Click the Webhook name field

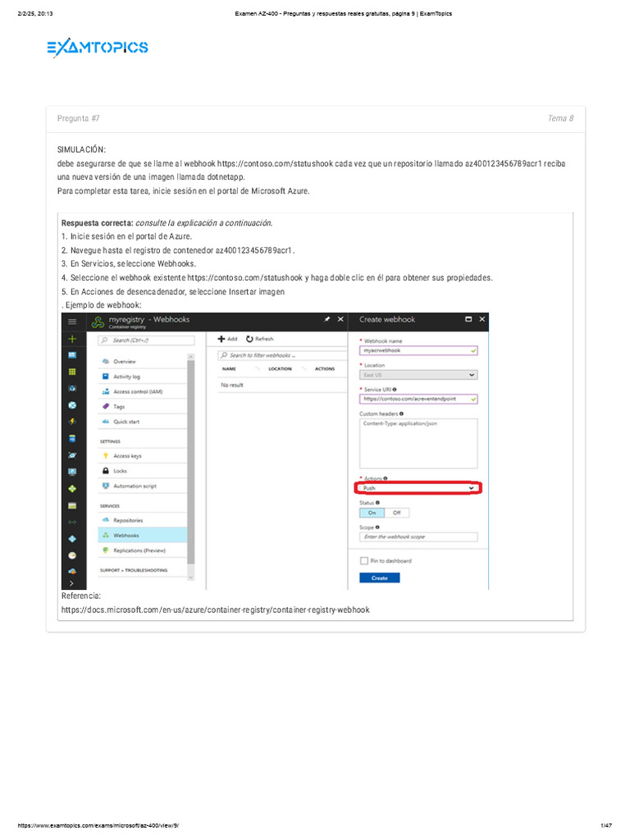(418, 350)
